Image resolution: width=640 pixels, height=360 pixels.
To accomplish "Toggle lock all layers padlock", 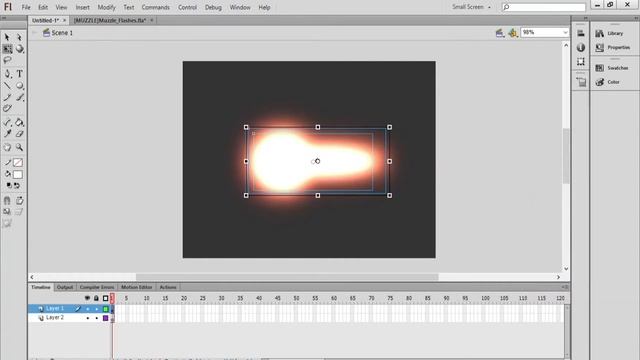I will coord(96,298).
